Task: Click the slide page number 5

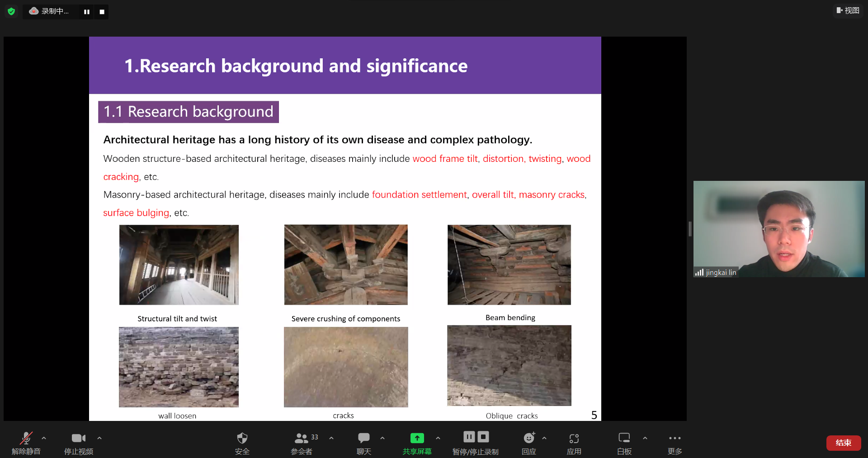Action: pyautogui.click(x=594, y=415)
